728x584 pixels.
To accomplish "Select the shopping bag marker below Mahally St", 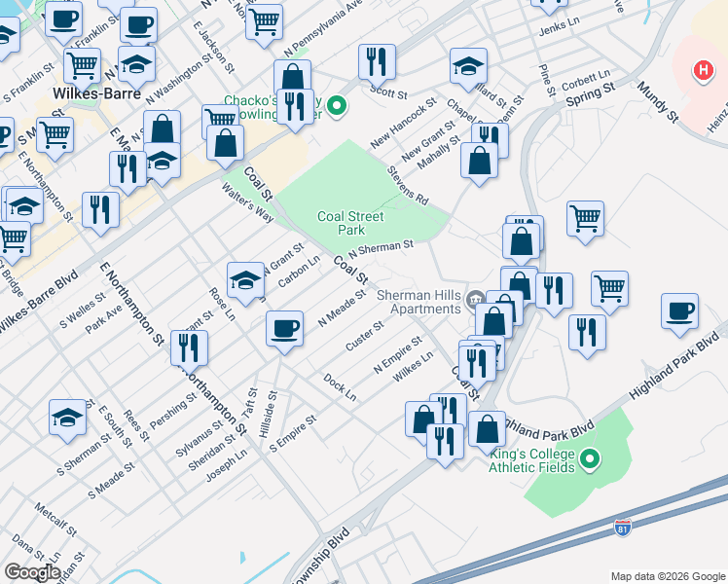I will tap(479, 162).
